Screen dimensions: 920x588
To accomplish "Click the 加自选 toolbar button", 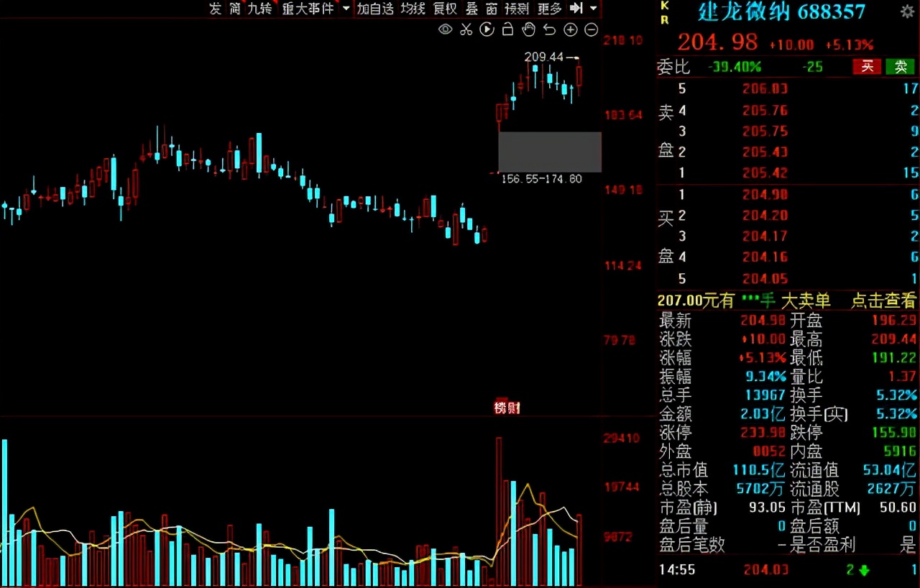I will (x=376, y=9).
